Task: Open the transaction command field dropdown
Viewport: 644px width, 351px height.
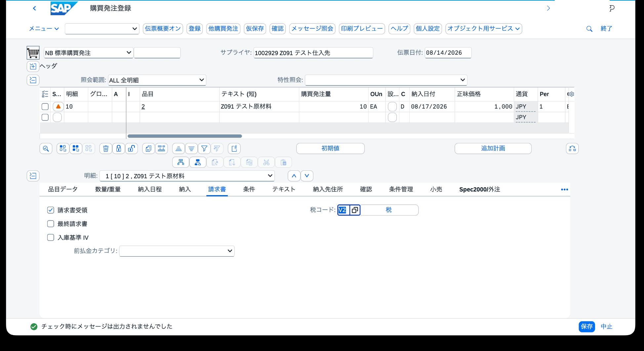Action: pos(135,29)
